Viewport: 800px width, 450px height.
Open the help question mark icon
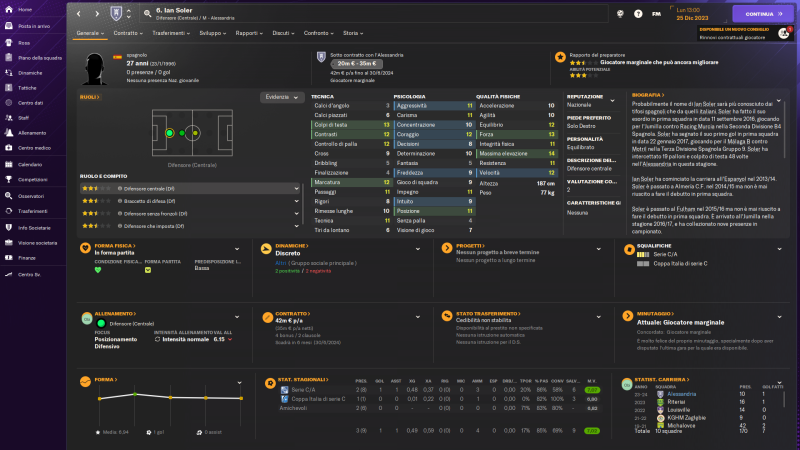coord(638,14)
